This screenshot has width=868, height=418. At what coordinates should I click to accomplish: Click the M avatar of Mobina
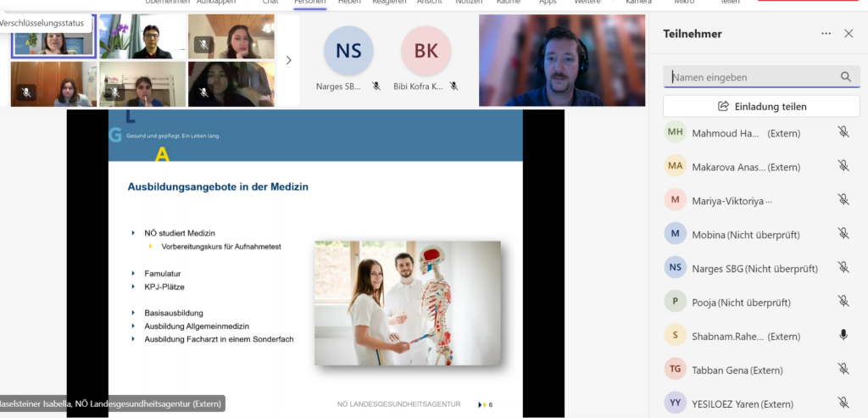point(676,234)
